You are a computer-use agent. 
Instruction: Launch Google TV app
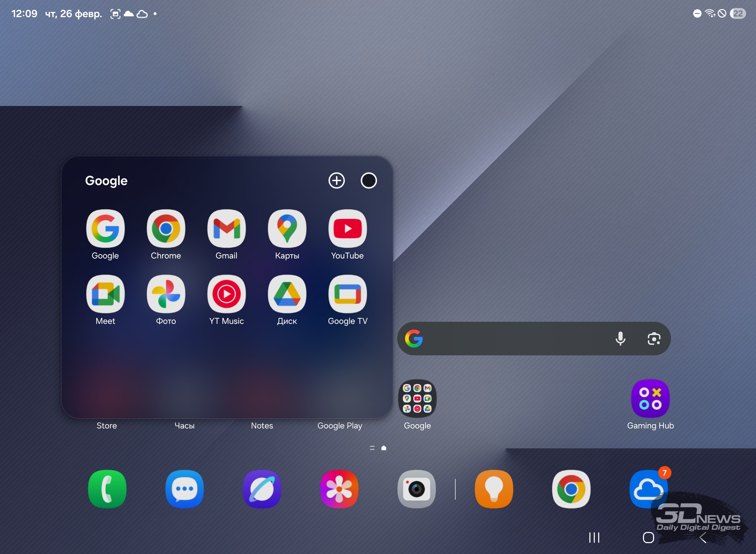tap(347, 294)
